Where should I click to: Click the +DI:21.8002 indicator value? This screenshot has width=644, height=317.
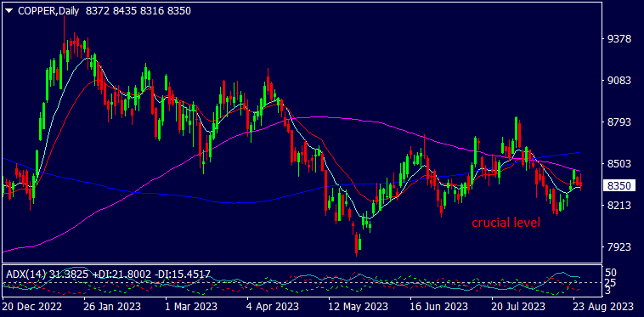click(x=121, y=274)
